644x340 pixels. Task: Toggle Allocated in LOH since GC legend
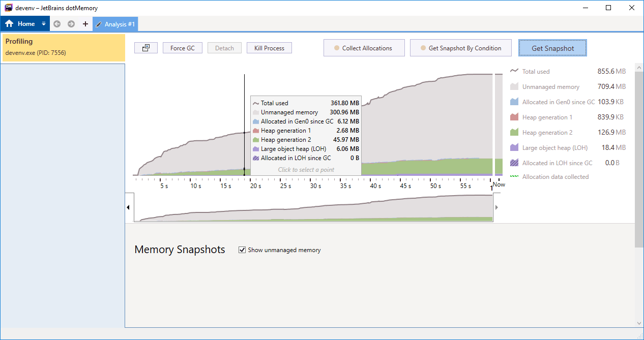pyautogui.click(x=557, y=163)
